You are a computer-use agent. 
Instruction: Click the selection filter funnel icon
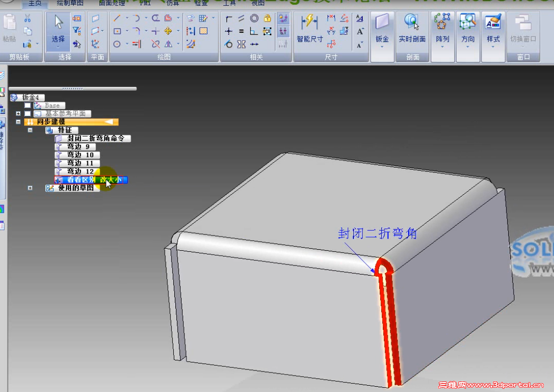point(76,31)
